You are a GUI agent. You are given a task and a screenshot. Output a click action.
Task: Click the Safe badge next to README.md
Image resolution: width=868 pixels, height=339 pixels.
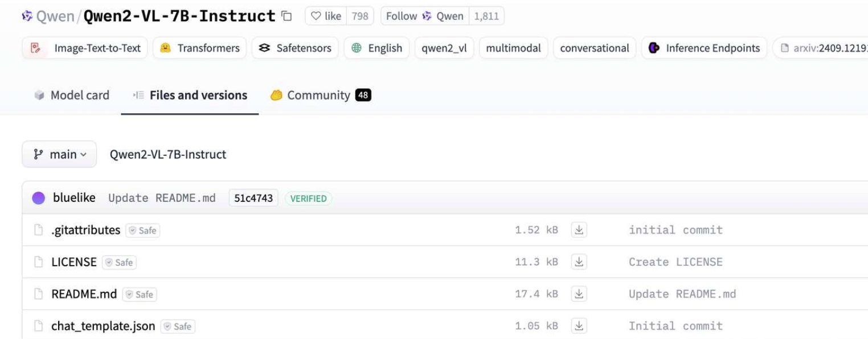(140, 294)
